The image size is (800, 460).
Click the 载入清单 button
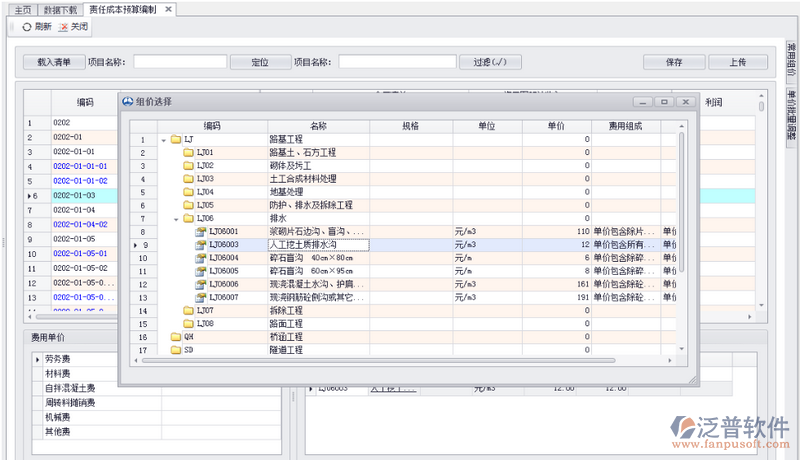tap(54, 62)
